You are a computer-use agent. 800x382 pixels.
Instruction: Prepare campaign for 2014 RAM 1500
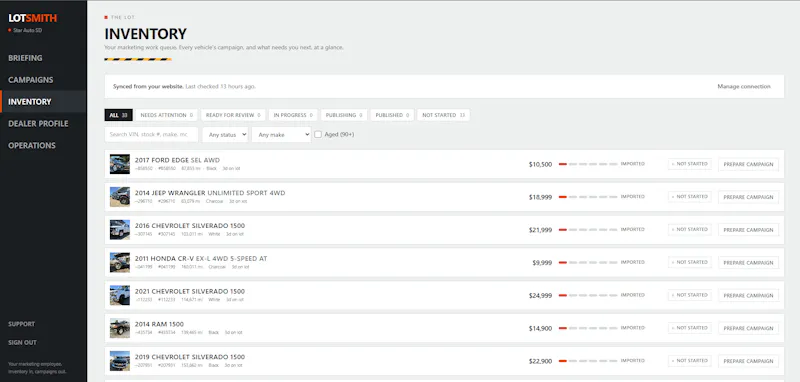(x=748, y=328)
